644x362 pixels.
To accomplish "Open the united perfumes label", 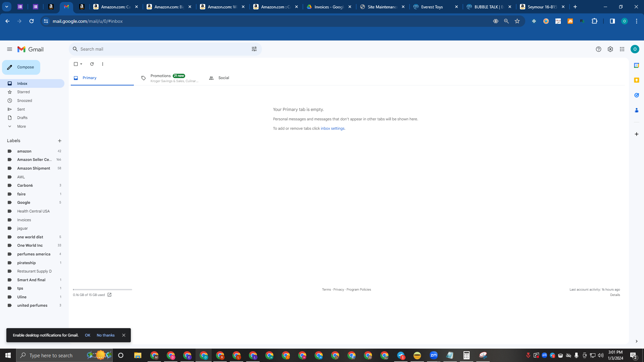I will pyautogui.click(x=32, y=305).
